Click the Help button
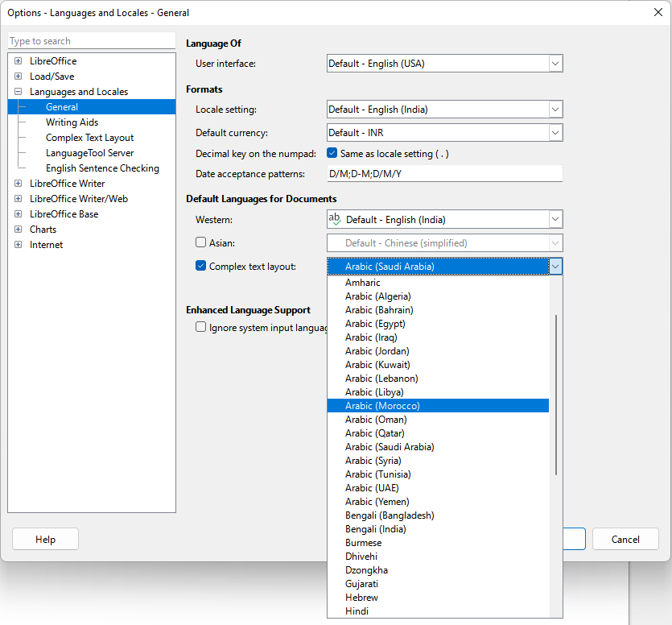Viewport: 672px width, 625px height. click(45, 539)
